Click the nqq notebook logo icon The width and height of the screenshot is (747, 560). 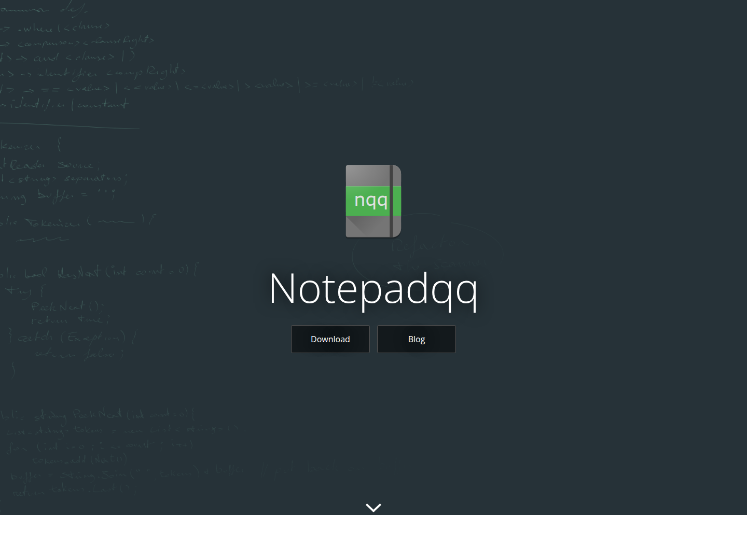(x=374, y=201)
